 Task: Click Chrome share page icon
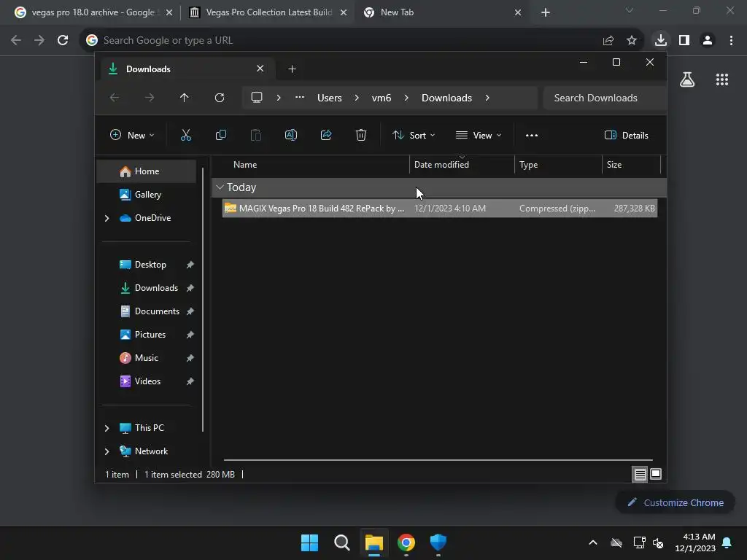tap(608, 41)
